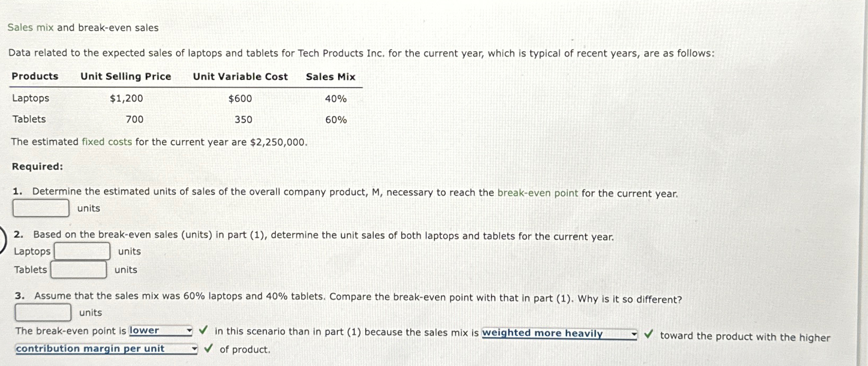The image size is (868, 366).
Task: Click the Unit Selling Price column header
Action: [x=125, y=77]
